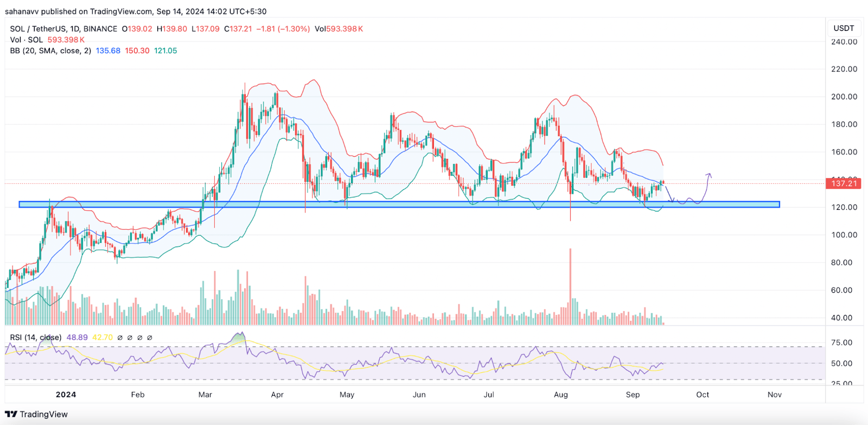Click the RSI value 48.89
Viewport: 868px width, 425px height.
pos(77,337)
